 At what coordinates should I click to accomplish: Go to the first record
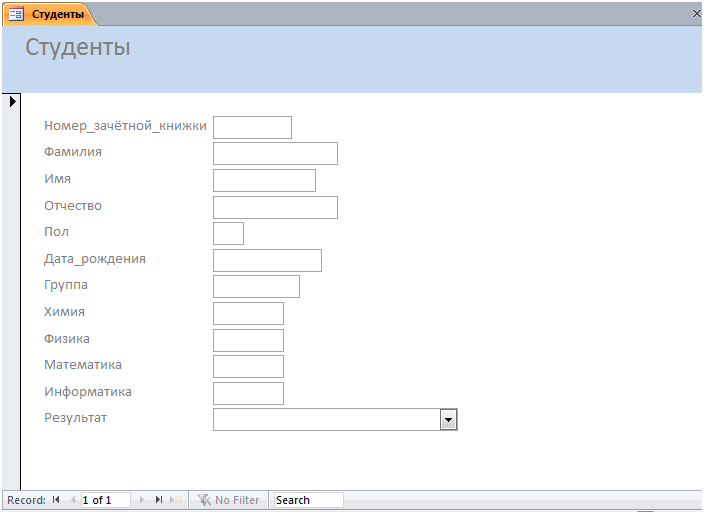tap(56, 500)
